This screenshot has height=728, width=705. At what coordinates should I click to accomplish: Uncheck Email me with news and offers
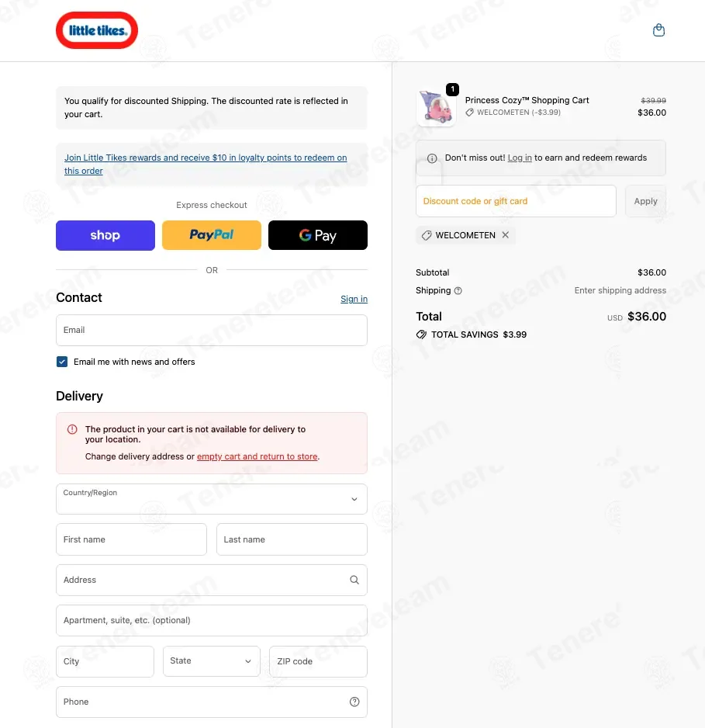[62, 362]
